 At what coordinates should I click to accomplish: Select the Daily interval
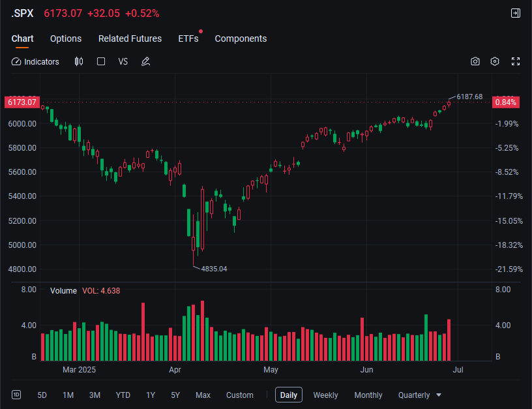(x=289, y=395)
